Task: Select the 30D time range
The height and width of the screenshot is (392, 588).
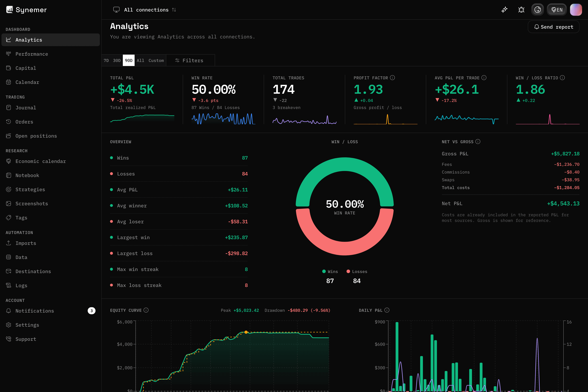Action: [x=117, y=60]
